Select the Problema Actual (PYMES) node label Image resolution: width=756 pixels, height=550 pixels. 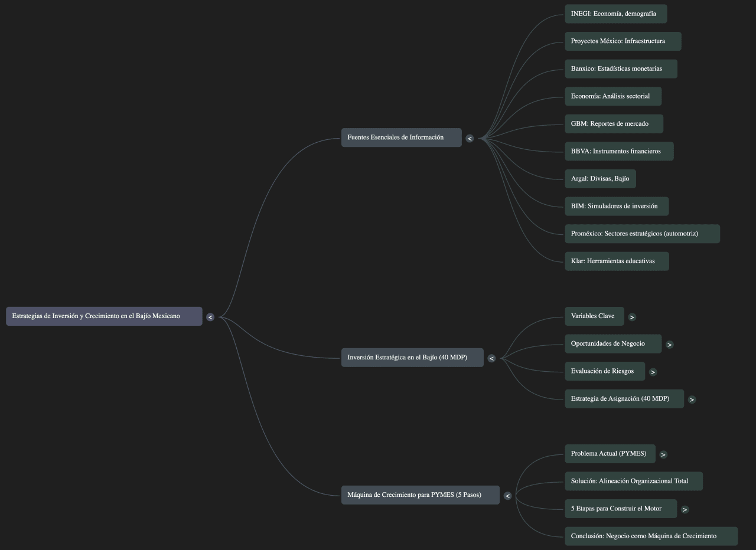(x=610, y=454)
